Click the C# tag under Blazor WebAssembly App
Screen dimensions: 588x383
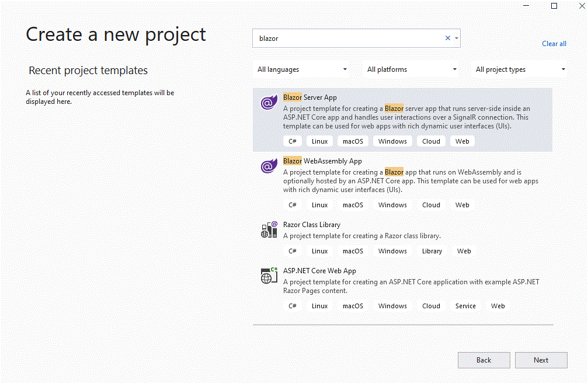293,205
